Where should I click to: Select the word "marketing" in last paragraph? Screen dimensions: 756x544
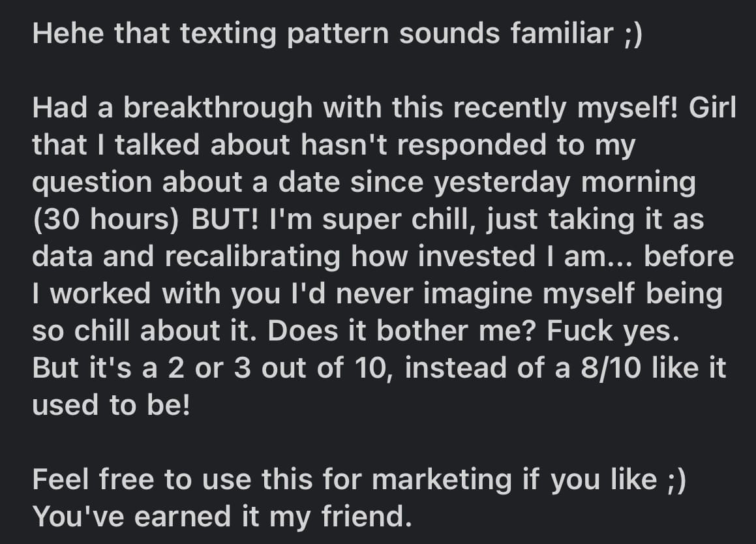[442, 480]
